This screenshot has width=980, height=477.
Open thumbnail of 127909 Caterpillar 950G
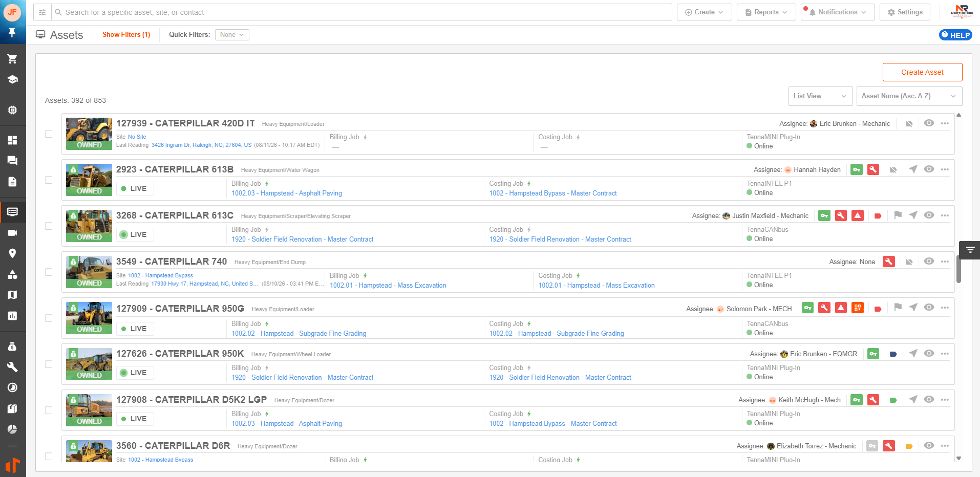click(x=89, y=318)
